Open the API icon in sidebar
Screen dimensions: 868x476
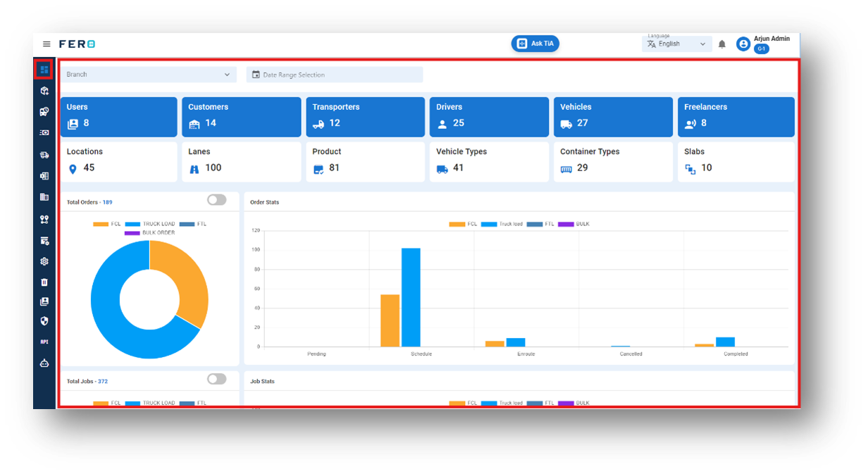click(44, 342)
